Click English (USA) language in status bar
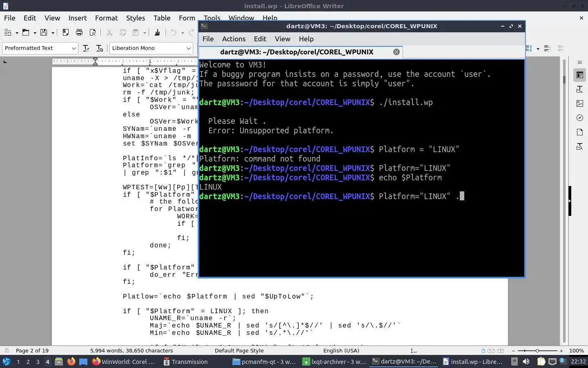588x368 pixels. coord(341,350)
